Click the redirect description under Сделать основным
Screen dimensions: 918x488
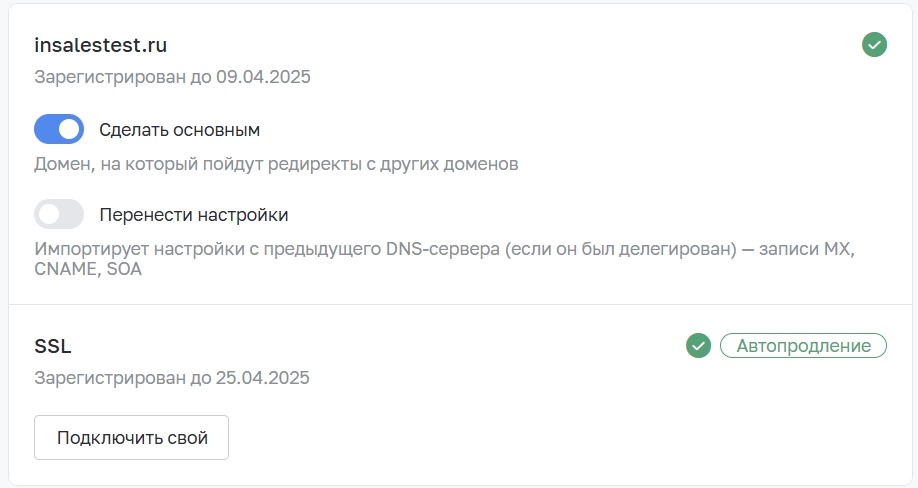(276, 164)
